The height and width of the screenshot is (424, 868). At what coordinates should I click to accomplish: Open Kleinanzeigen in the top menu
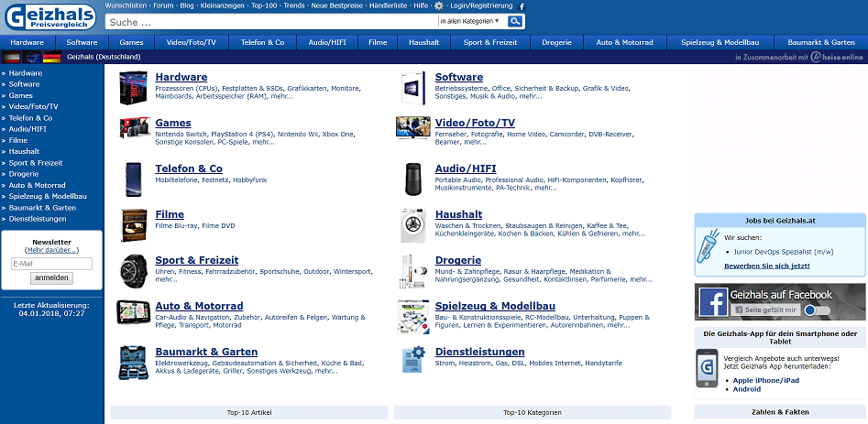222,5
